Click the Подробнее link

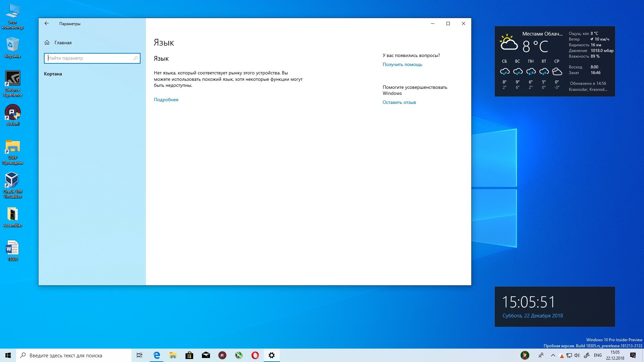pyautogui.click(x=166, y=100)
